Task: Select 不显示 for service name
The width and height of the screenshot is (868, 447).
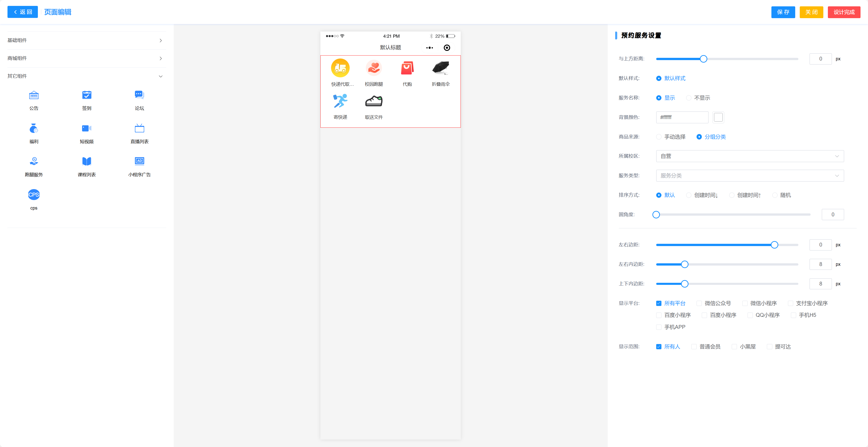Action: coord(689,98)
